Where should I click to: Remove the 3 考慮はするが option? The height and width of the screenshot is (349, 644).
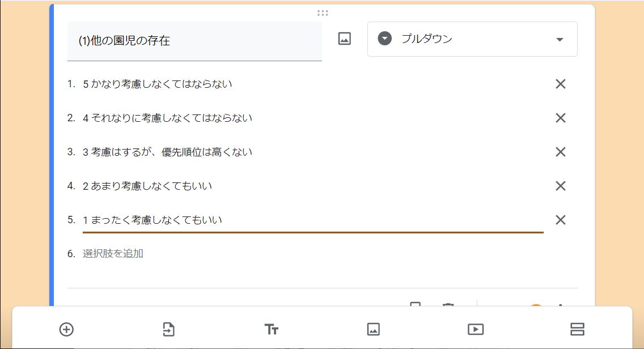click(x=560, y=152)
